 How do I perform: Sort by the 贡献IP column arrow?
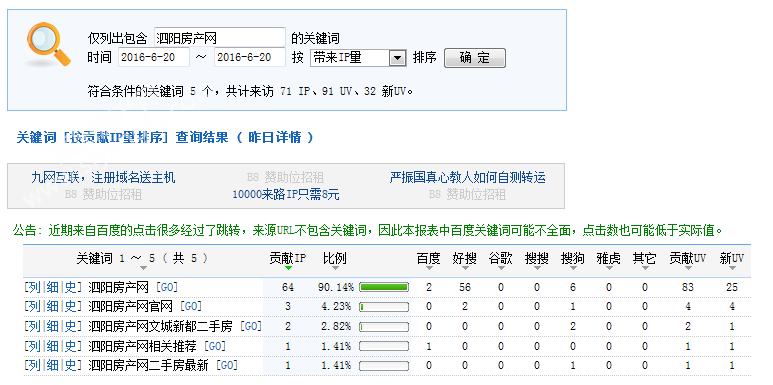click(x=288, y=268)
